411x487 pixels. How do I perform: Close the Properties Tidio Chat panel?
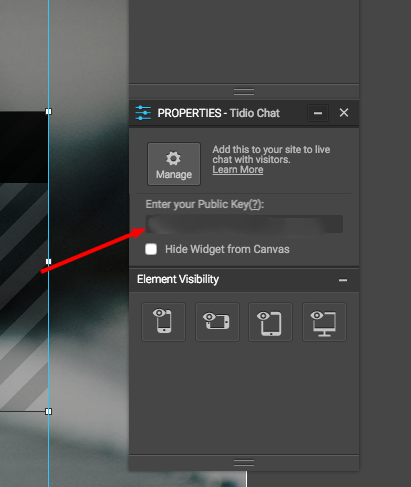pos(344,113)
